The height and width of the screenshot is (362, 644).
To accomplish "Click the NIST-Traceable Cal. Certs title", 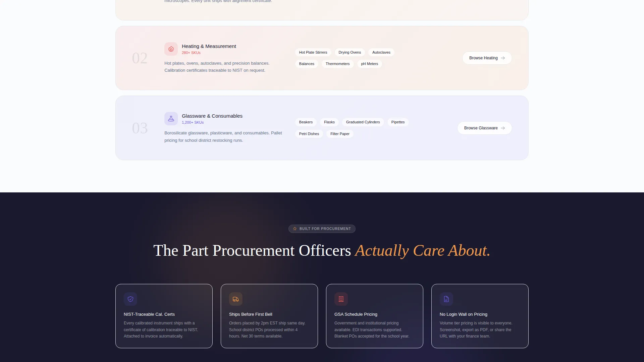I will (x=149, y=314).
